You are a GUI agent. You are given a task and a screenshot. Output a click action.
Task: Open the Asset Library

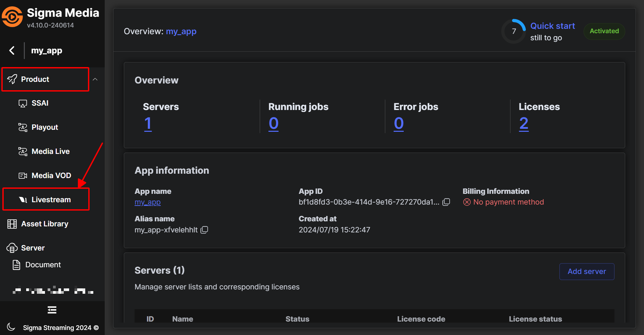44,224
